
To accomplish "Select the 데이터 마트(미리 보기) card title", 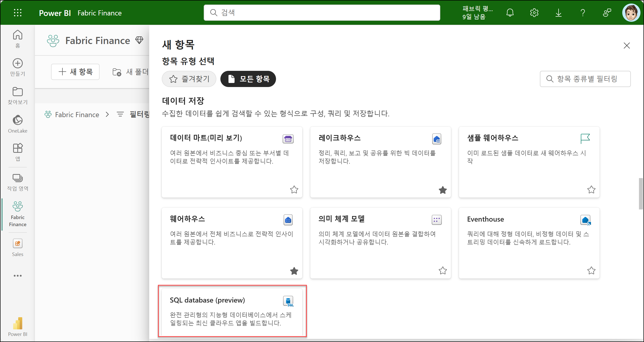I will [x=206, y=138].
